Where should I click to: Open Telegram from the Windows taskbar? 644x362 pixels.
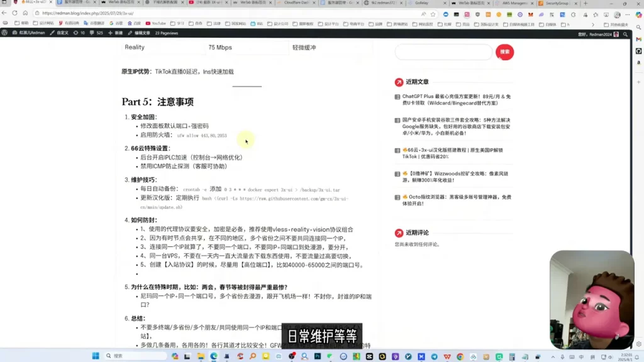tap(434, 356)
